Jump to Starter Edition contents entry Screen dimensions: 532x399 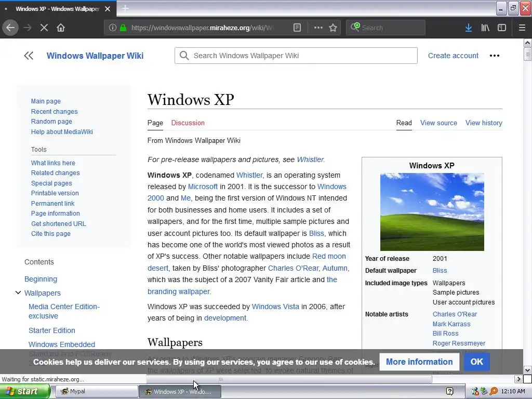52,330
